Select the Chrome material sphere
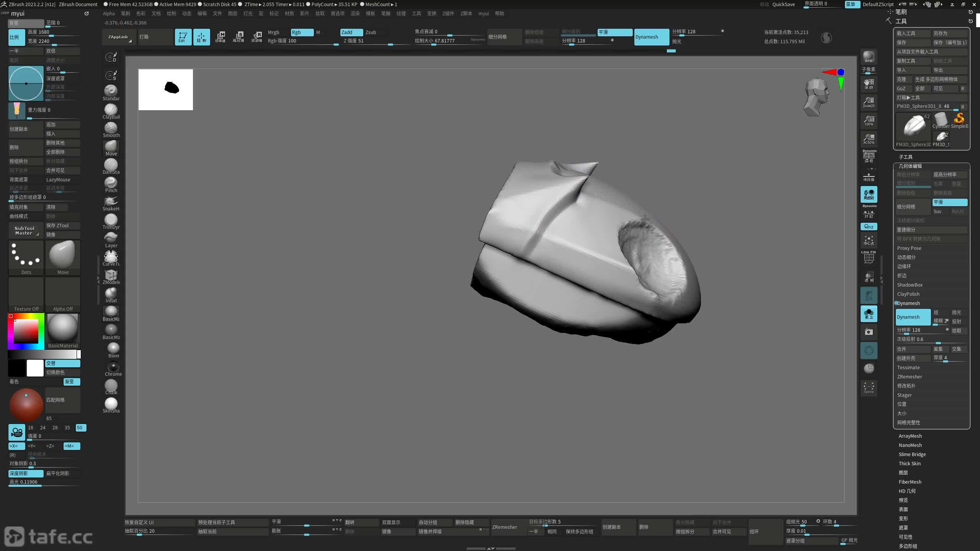The width and height of the screenshot is (980, 551). click(113, 367)
